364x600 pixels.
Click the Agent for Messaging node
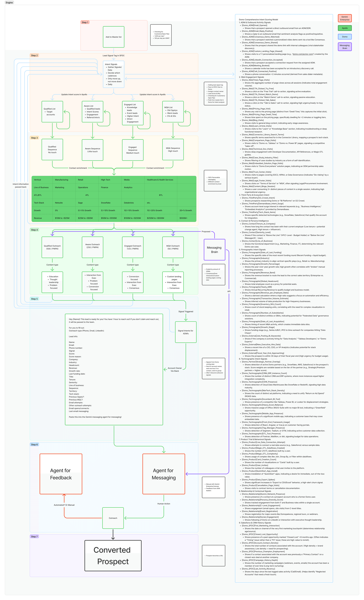click(164, 474)
